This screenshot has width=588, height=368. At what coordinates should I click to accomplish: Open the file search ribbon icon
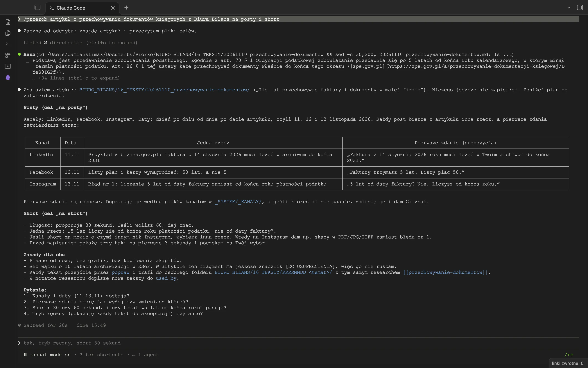click(x=8, y=22)
